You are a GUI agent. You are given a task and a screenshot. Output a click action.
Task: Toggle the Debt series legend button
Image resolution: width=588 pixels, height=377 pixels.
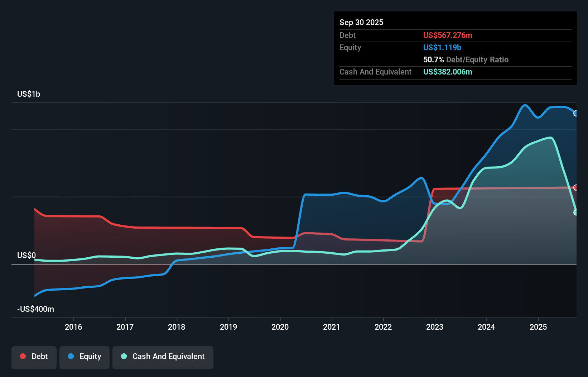[34, 357]
